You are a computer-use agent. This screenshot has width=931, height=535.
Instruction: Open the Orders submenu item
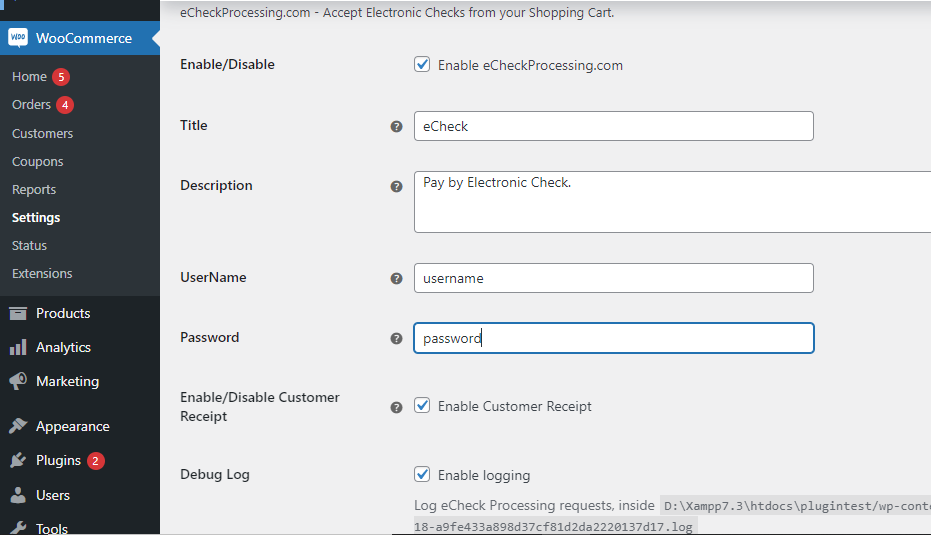click(31, 105)
